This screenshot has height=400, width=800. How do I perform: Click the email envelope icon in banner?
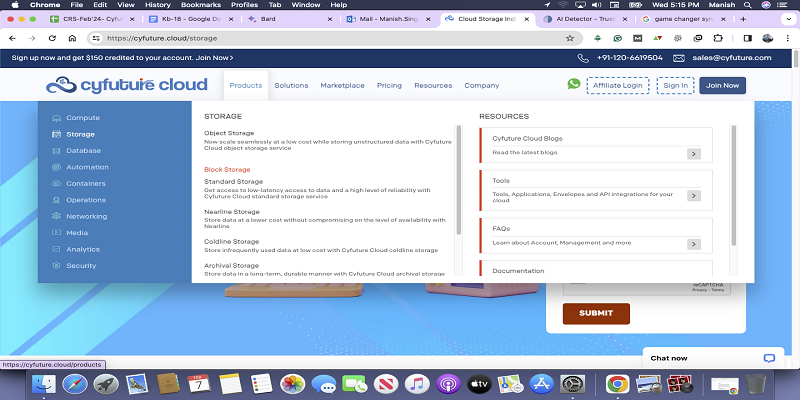[x=679, y=58]
